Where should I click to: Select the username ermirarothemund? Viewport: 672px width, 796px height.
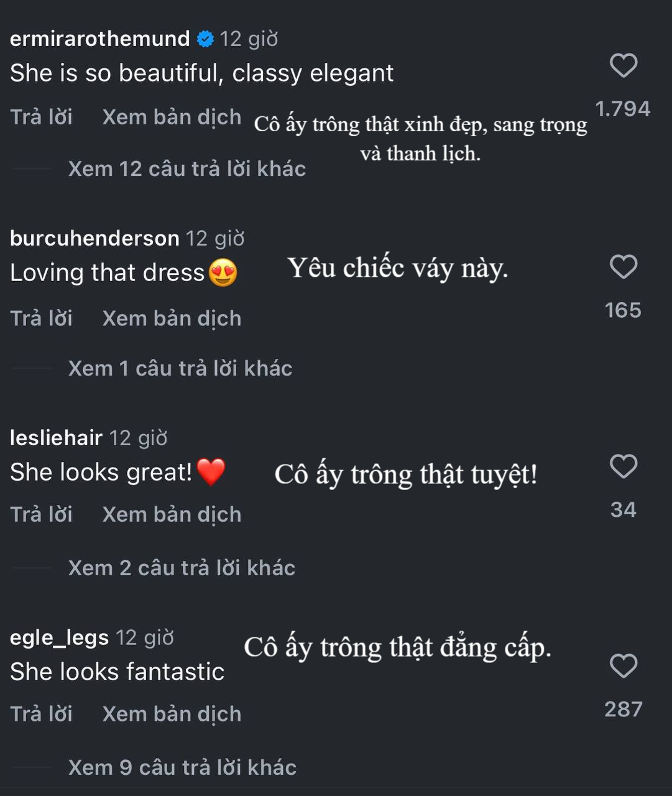click(99, 39)
